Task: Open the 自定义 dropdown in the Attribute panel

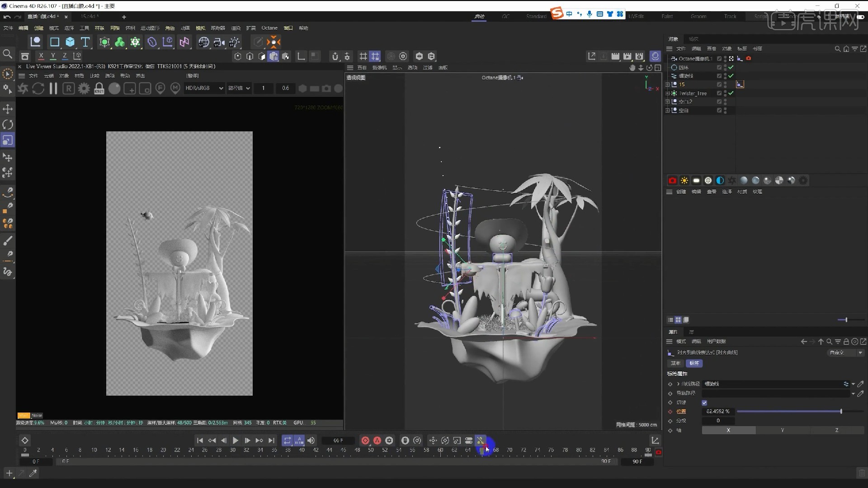Action: (x=844, y=352)
